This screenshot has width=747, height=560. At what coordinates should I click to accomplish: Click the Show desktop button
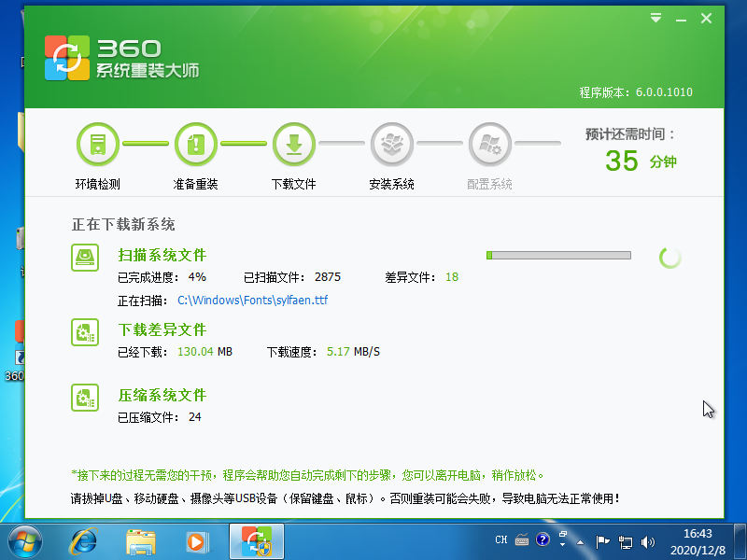tap(740, 541)
